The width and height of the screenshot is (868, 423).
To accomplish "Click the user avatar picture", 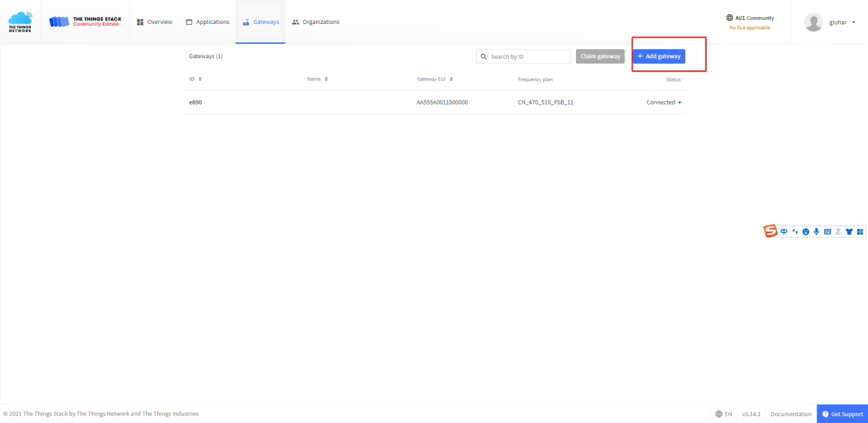I will point(813,22).
